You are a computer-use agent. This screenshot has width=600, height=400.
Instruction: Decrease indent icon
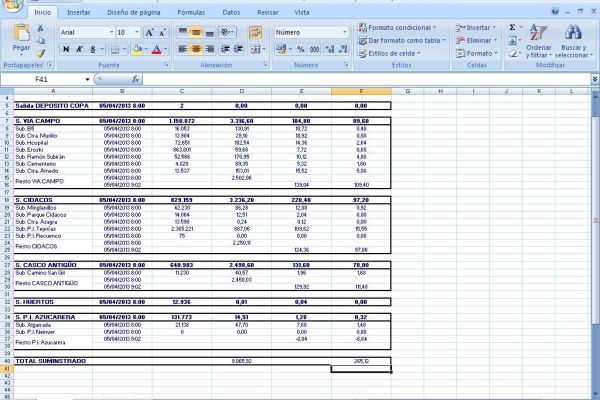(x=226, y=49)
